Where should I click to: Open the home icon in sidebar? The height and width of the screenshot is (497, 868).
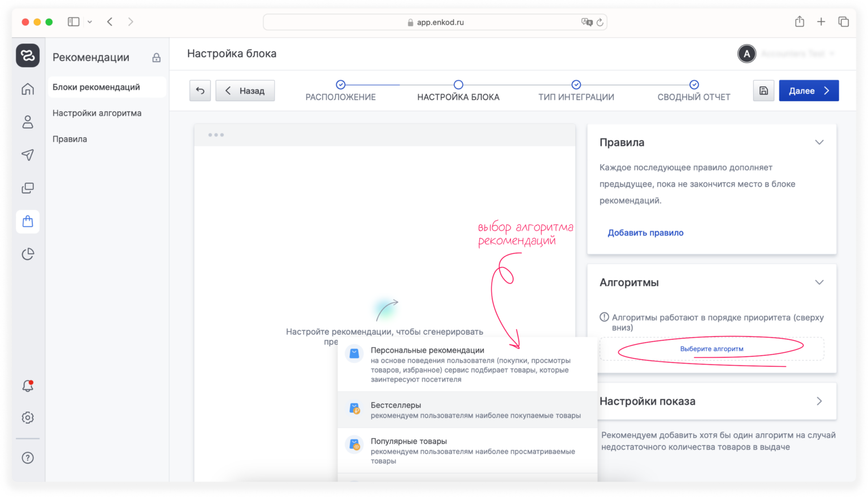[x=28, y=89]
